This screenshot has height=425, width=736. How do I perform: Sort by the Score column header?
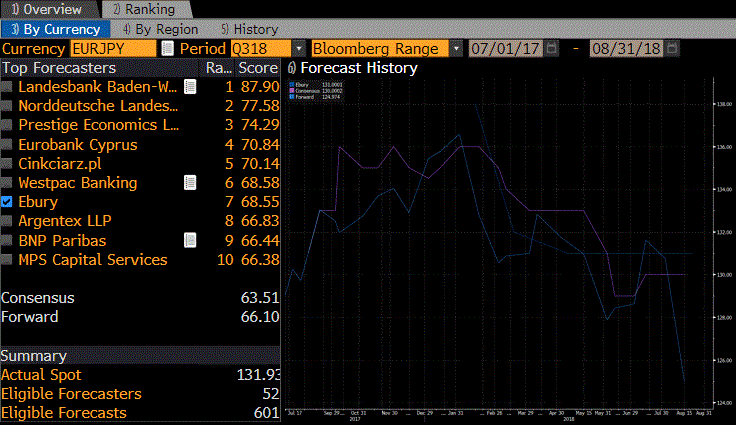[x=258, y=68]
